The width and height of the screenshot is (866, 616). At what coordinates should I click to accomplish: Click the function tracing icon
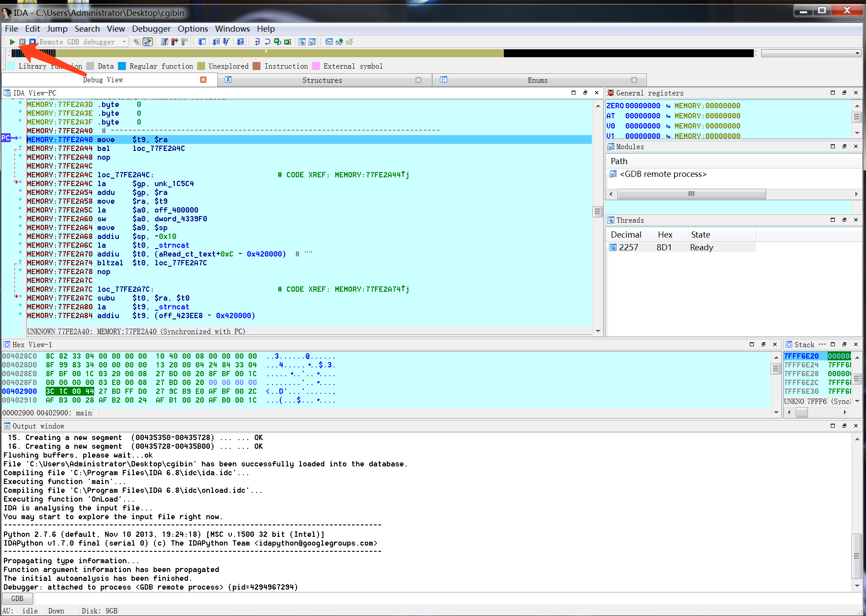tap(226, 42)
